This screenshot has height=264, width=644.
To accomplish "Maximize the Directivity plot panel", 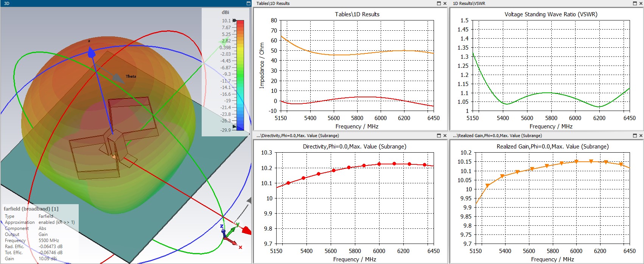I will pyautogui.click(x=439, y=136).
